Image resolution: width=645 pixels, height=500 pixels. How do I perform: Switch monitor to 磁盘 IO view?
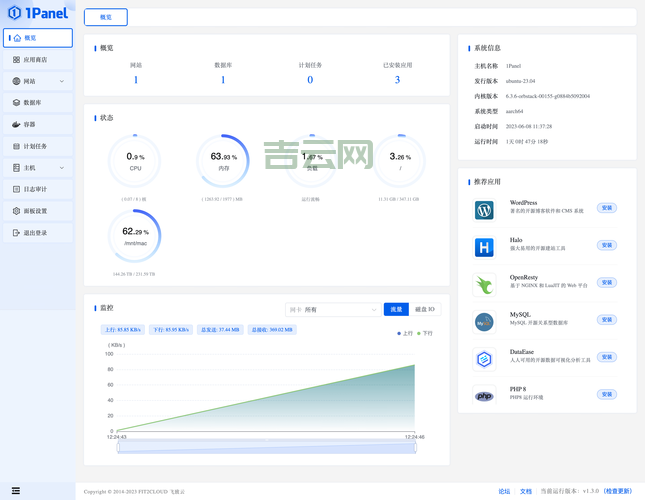coord(426,310)
